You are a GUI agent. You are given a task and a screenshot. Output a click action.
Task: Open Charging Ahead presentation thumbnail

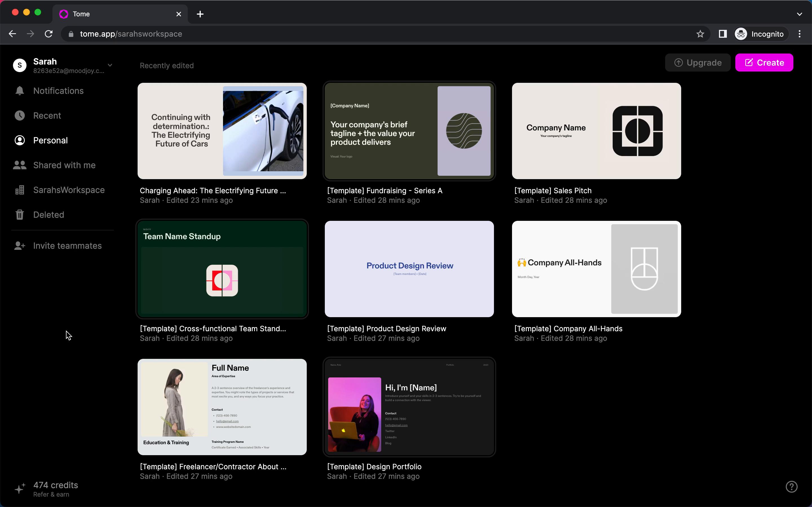coord(222,131)
